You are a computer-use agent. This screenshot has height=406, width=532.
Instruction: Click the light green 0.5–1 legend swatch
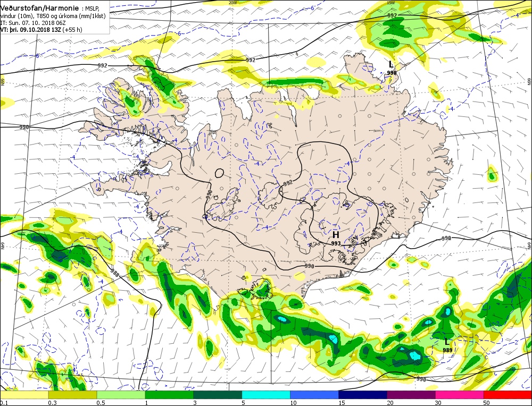(x=121, y=395)
